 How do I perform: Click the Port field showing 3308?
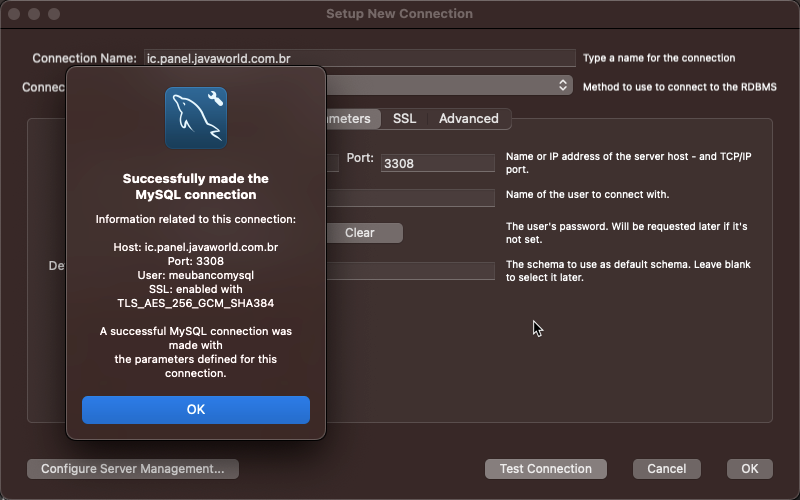click(438, 163)
